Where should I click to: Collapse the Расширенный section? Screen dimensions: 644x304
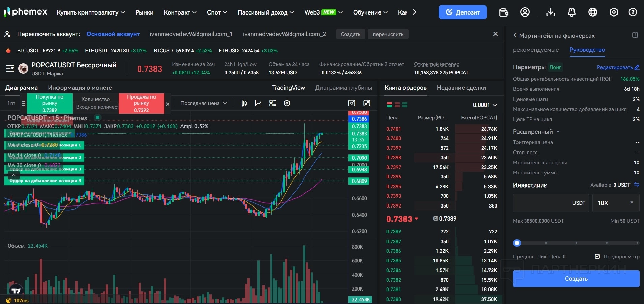[558, 132]
